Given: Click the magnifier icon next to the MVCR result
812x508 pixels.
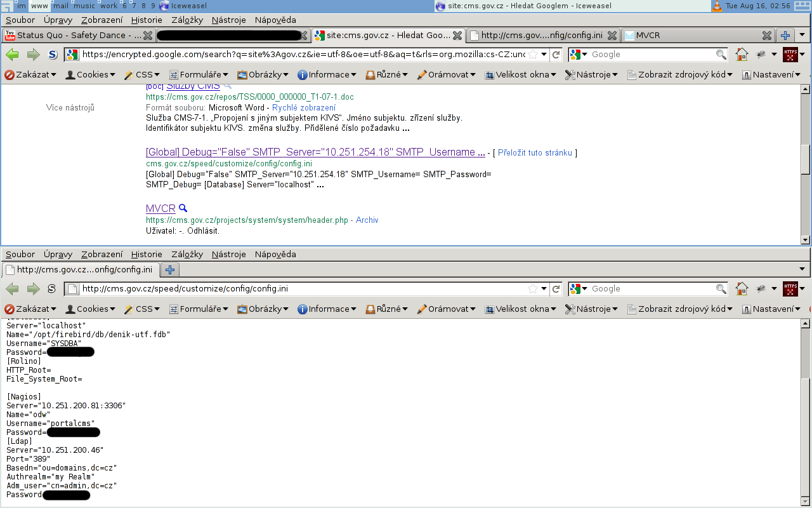Looking at the screenshot, I should [x=183, y=208].
